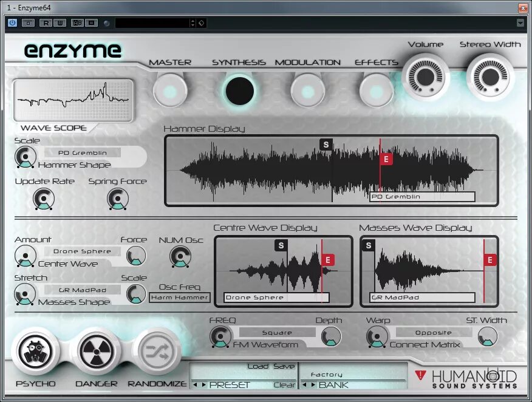
Task: Click the FM Depth knob
Action: (x=331, y=336)
